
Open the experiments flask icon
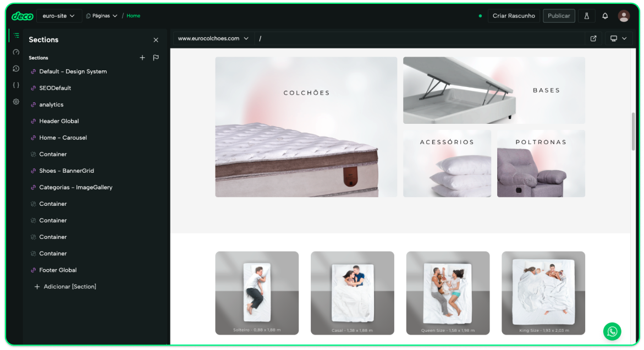tap(586, 16)
